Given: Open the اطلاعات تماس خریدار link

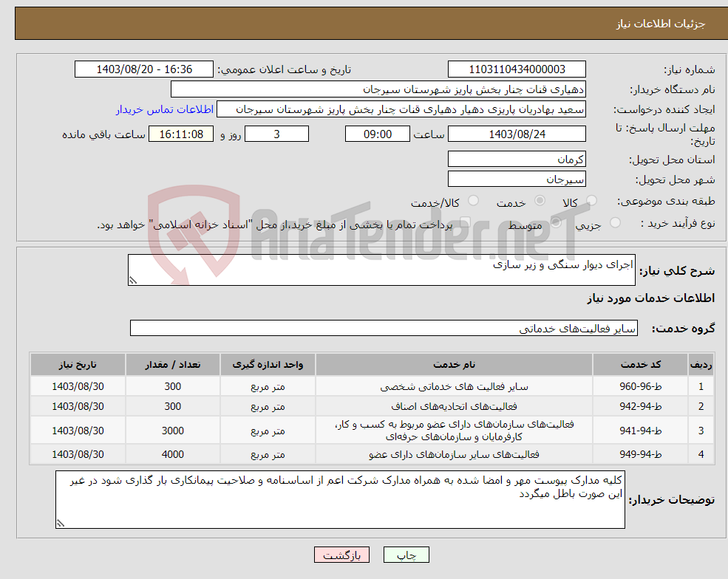Looking at the screenshot, I should [x=165, y=109].
